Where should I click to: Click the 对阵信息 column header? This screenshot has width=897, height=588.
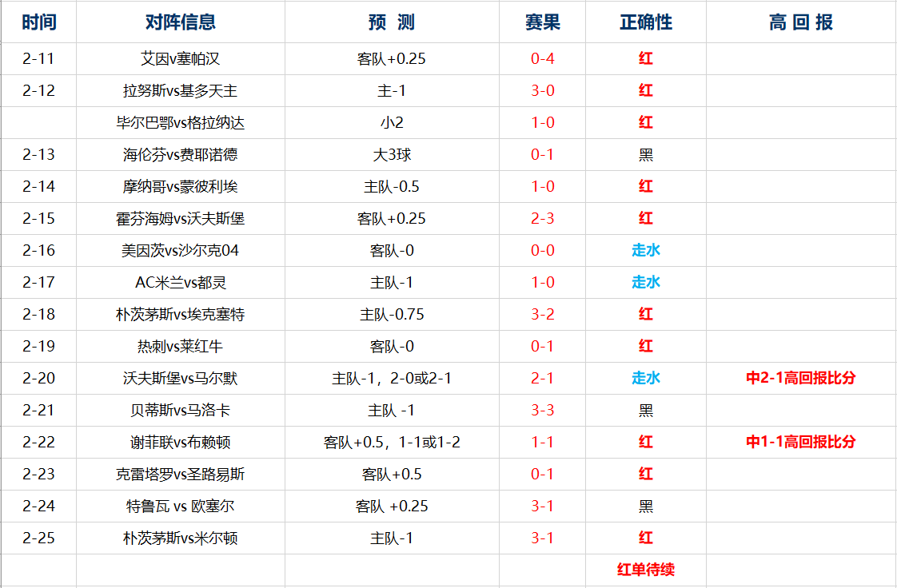(181, 22)
